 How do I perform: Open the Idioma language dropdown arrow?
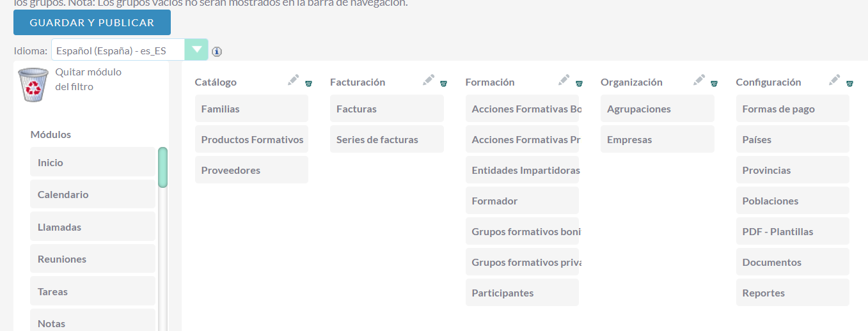[196, 50]
